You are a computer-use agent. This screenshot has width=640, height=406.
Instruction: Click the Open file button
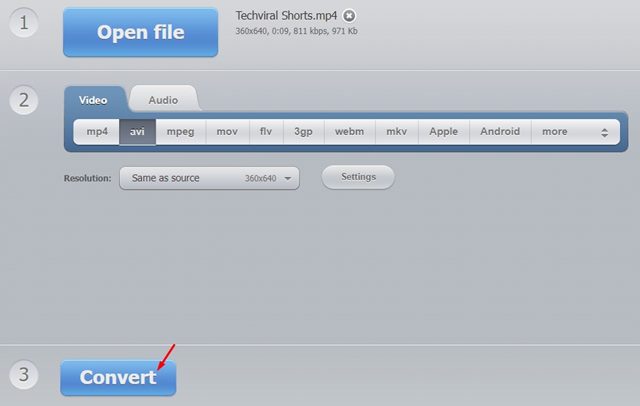tap(140, 32)
